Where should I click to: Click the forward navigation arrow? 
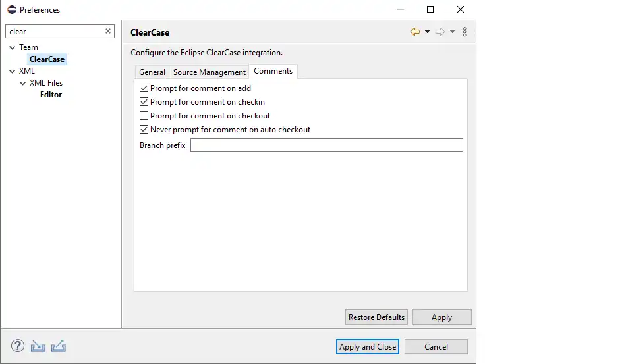[x=440, y=32]
